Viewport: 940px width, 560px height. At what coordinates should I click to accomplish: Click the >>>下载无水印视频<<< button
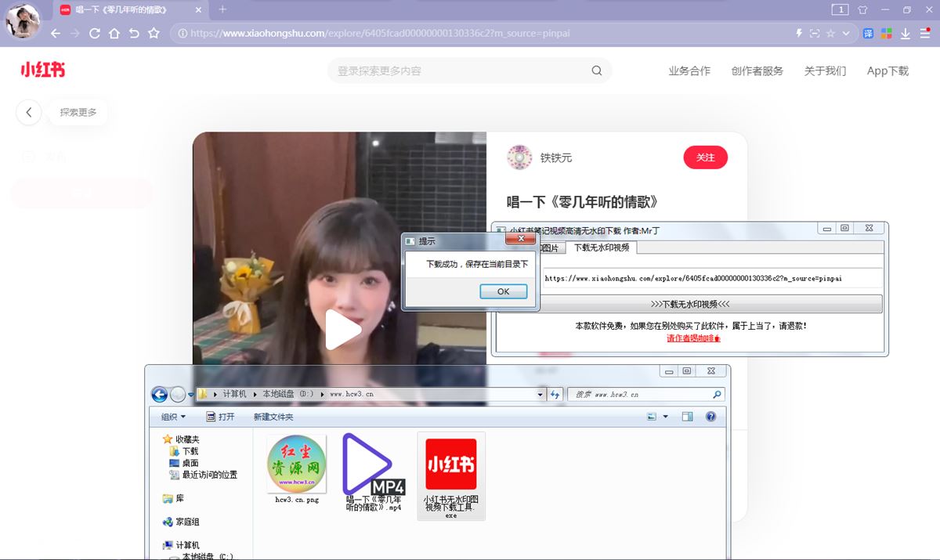[x=690, y=304]
